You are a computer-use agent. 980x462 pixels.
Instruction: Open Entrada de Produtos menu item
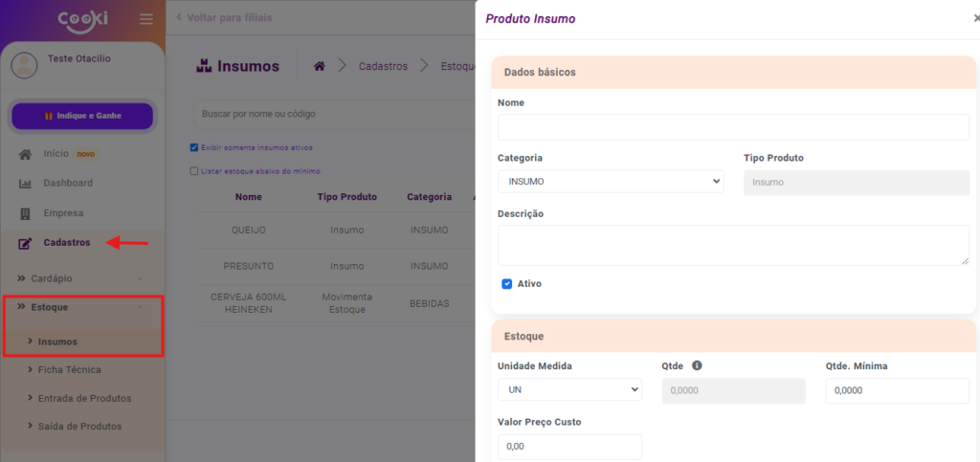(x=84, y=398)
